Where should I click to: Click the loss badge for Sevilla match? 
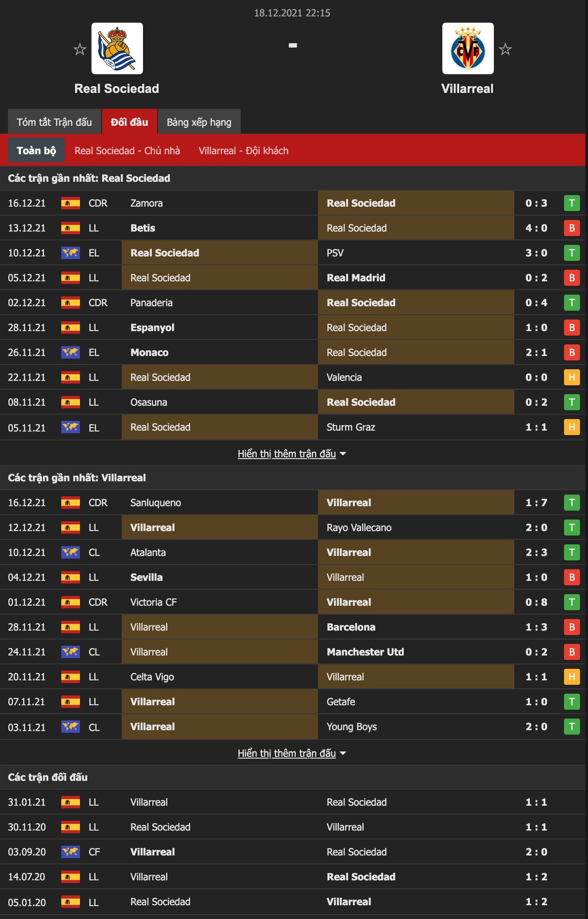[x=572, y=577]
